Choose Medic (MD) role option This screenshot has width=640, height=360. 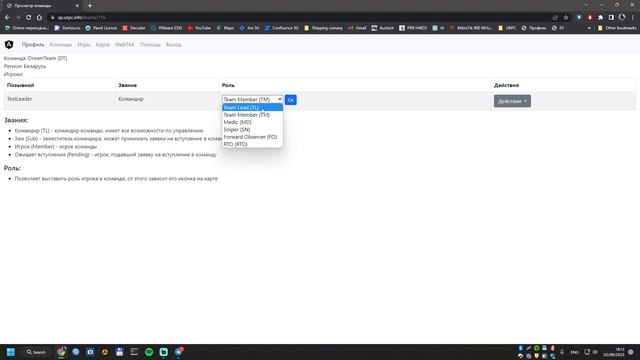coord(252,122)
